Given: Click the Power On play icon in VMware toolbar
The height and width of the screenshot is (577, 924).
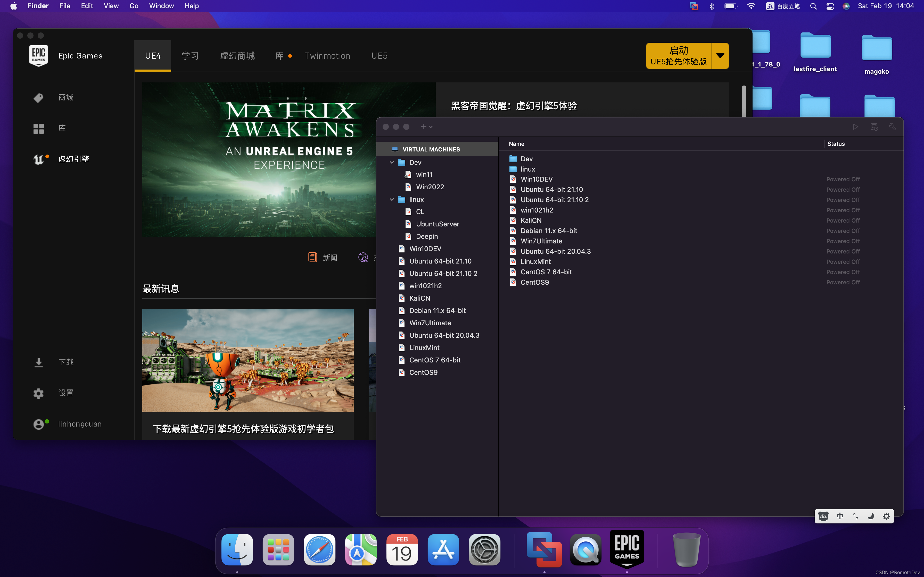Looking at the screenshot, I should 855,127.
